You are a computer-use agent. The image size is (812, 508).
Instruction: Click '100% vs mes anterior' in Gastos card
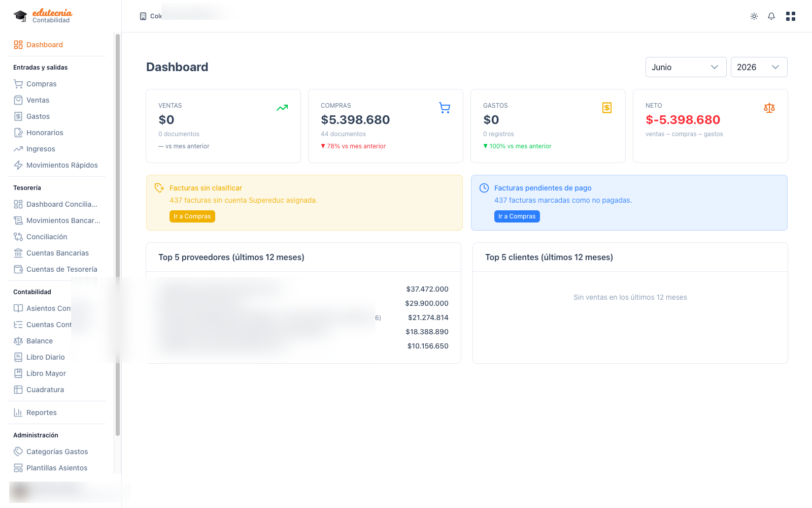click(517, 146)
